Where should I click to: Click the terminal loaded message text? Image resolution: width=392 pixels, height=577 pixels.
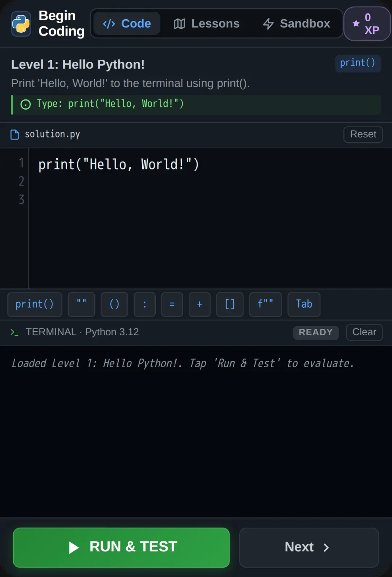coord(183,363)
